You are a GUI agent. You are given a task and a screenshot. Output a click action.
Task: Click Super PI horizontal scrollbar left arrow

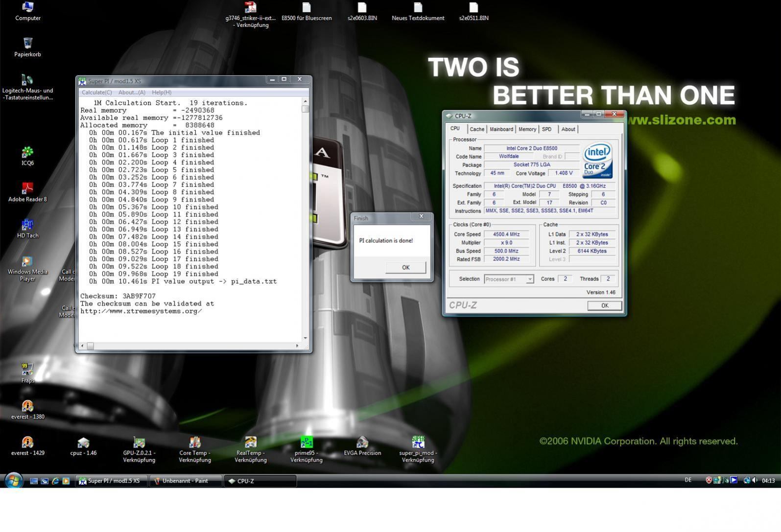tap(82, 346)
